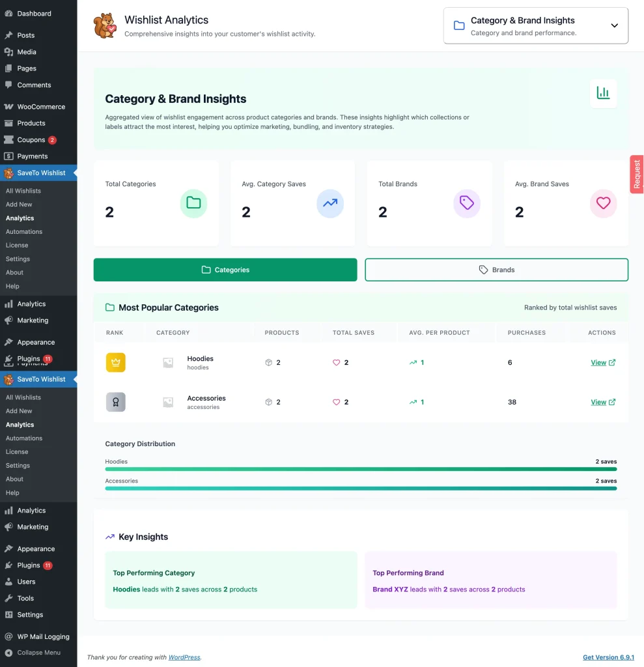Image resolution: width=644 pixels, height=667 pixels.
Task: Click the green folder icon on Total Categories card
Action: click(193, 204)
